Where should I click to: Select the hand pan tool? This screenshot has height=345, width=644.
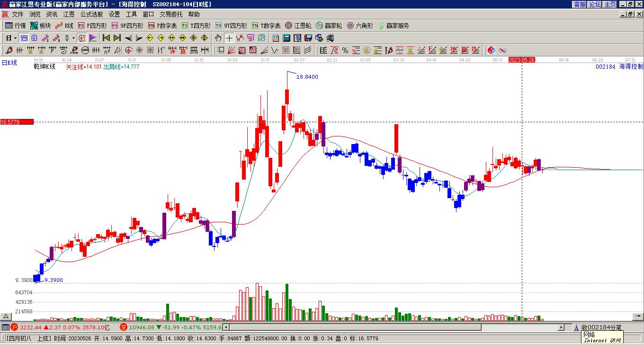pos(218,38)
